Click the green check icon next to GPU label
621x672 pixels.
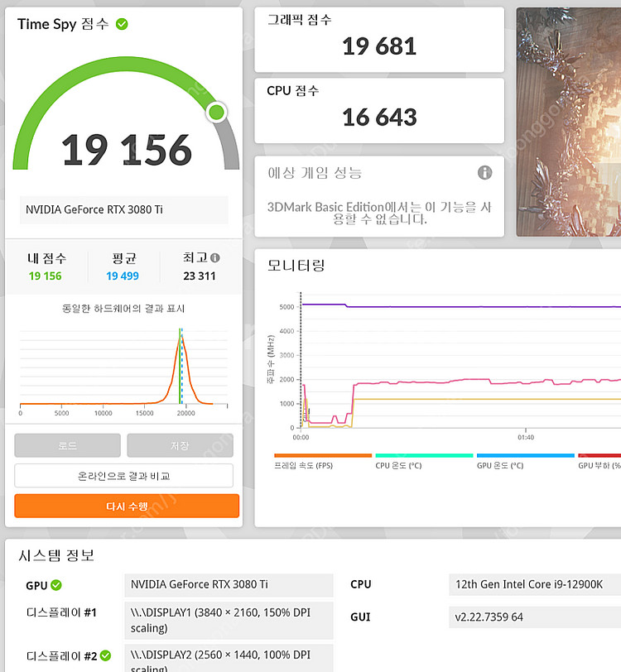click(x=56, y=585)
